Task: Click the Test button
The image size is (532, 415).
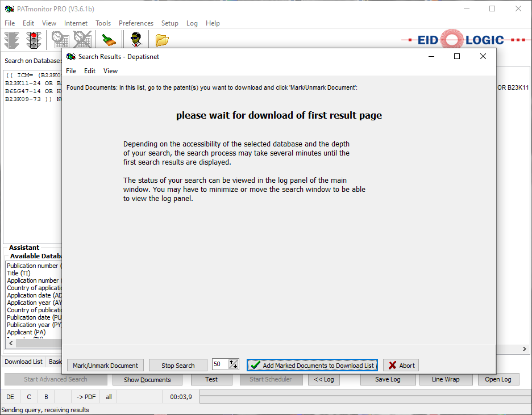Action: tap(211, 379)
